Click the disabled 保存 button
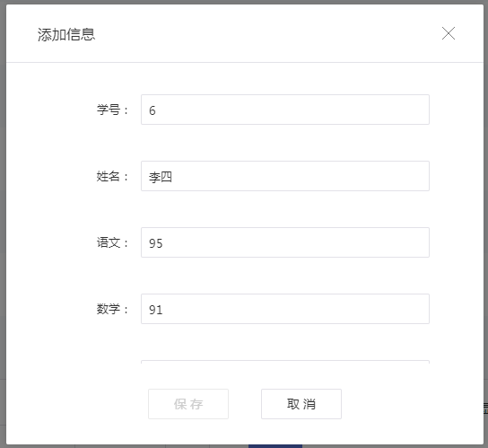 pyautogui.click(x=188, y=404)
